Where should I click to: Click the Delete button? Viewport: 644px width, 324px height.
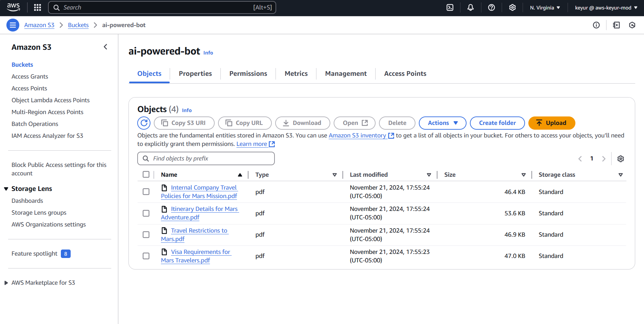click(397, 123)
